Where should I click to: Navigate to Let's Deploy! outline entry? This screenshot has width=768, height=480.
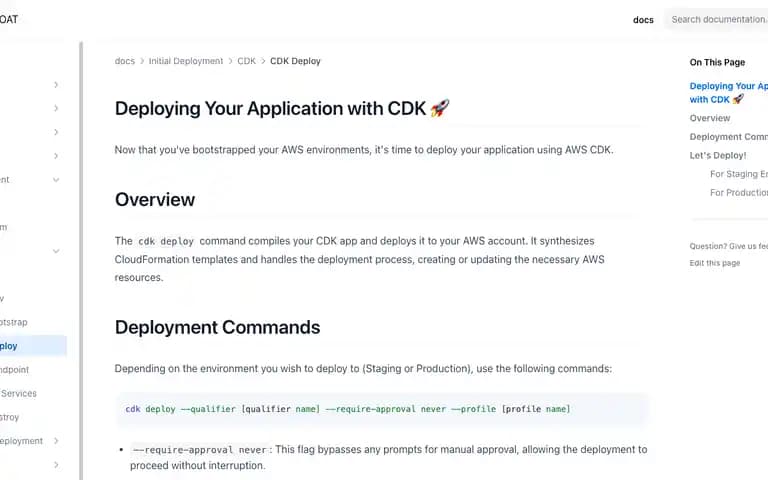point(718,155)
